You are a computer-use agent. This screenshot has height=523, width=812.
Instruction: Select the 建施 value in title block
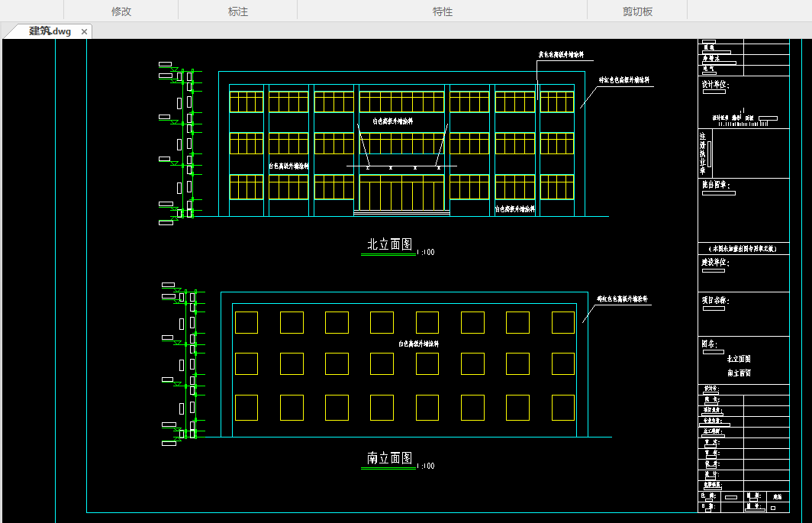pyautogui.click(x=778, y=496)
